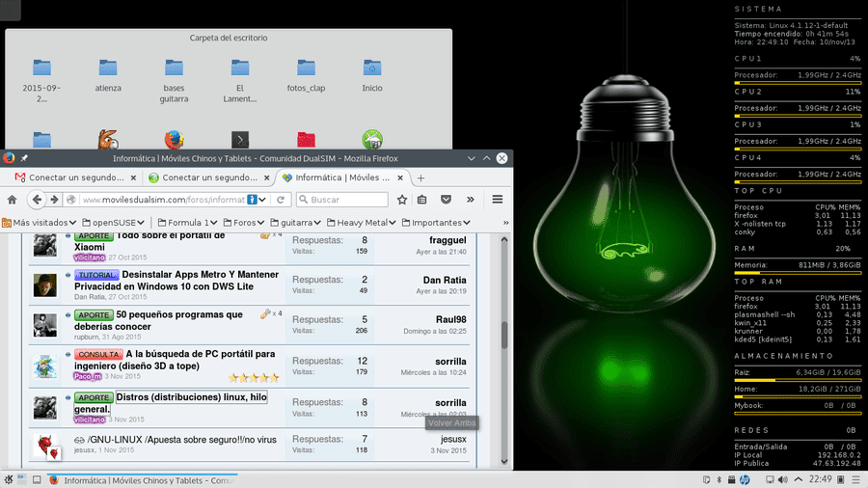
Task: Focus the 'Buscar' search field
Action: [342, 200]
